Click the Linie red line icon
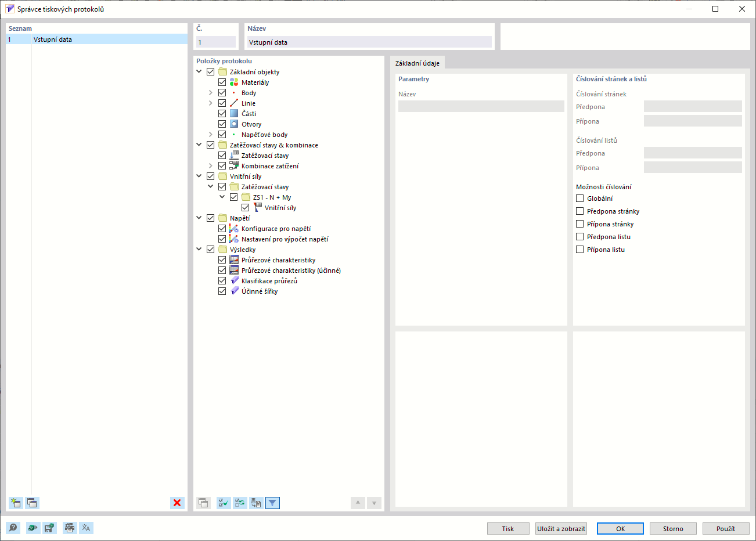The width and height of the screenshot is (756, 541). (234, 103)
